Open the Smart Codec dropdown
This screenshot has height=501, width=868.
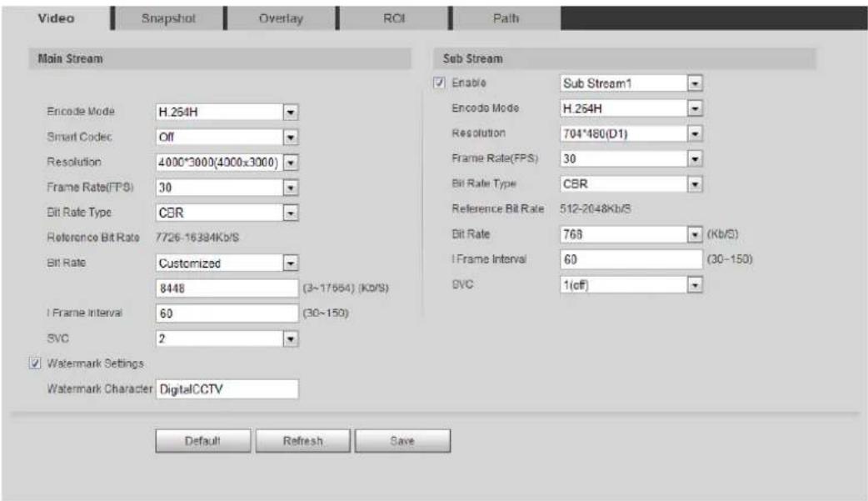click(227, 137)
